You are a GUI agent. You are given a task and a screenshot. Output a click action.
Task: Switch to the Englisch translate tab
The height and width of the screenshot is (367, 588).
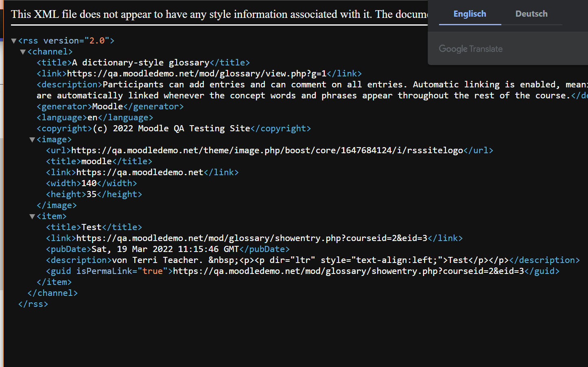[x=470, y=14]
